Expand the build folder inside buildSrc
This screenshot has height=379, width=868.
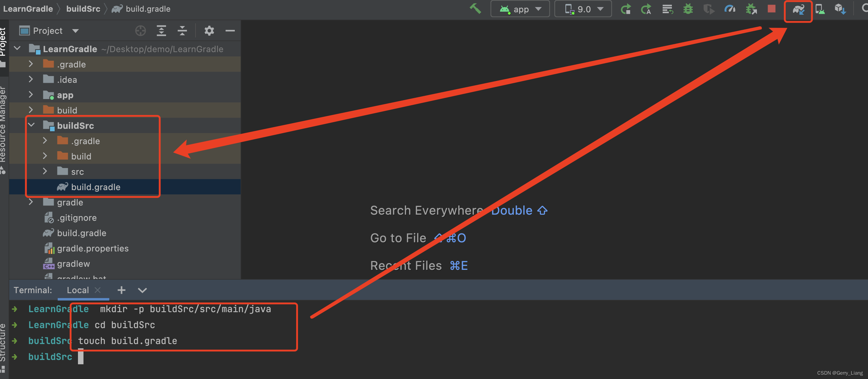click(x=45, y=156)
